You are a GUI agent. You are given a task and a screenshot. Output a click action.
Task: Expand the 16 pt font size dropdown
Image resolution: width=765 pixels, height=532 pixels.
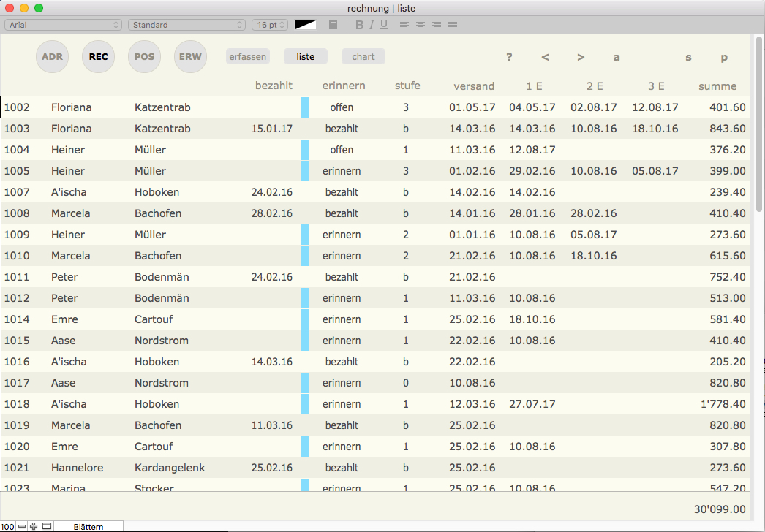pos(270,25)
